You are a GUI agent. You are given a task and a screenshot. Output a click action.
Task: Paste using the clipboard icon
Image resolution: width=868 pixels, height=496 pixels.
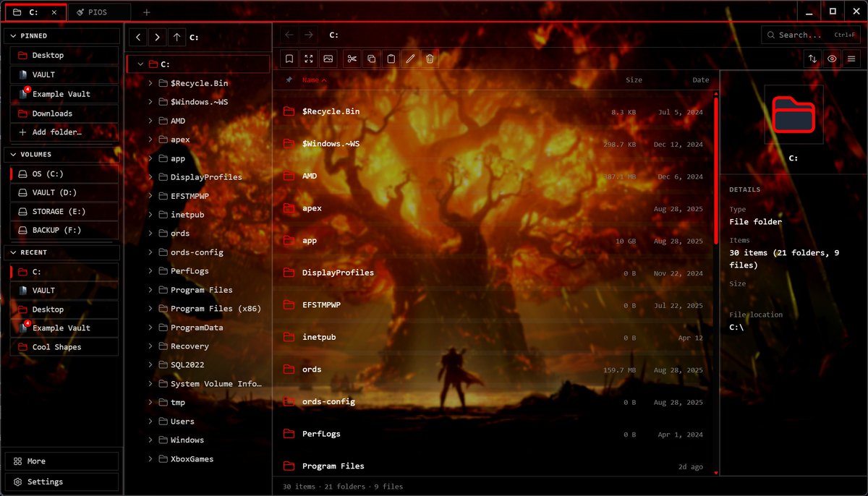(x=391, y=59)
